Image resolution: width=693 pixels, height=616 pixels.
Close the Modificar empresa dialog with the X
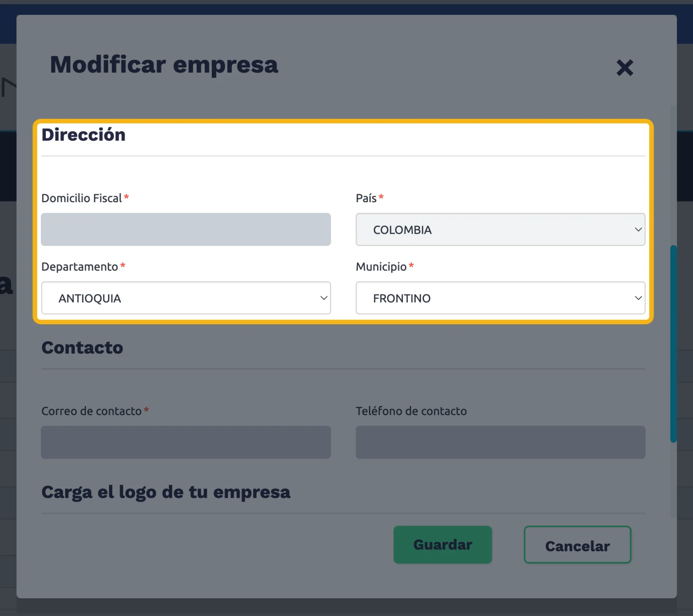(x=625, y=68)
